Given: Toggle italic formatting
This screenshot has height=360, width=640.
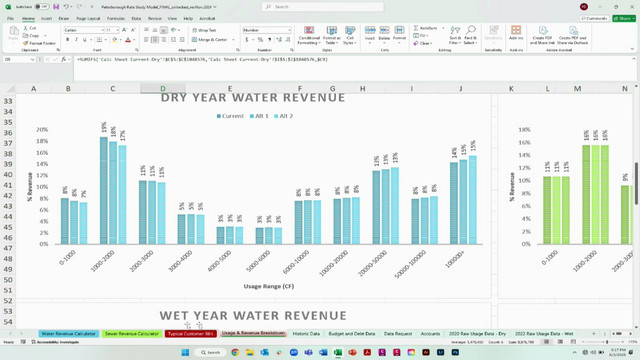Looking at the screenshot, I should (x=76, y=40).
